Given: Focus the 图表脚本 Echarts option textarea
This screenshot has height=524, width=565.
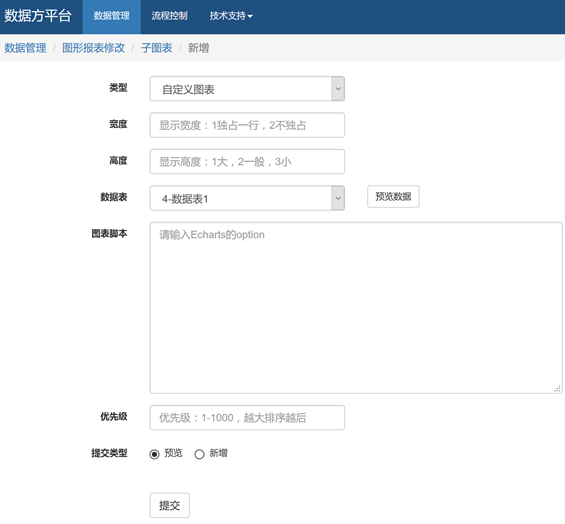Looking at the screenshot, I should [356, 308].
